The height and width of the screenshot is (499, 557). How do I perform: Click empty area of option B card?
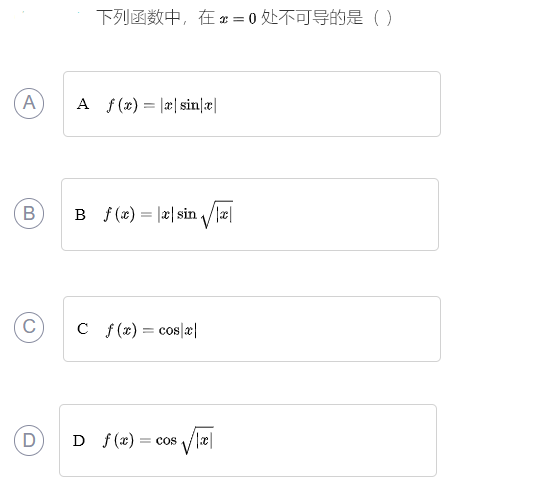pos(334,215)
